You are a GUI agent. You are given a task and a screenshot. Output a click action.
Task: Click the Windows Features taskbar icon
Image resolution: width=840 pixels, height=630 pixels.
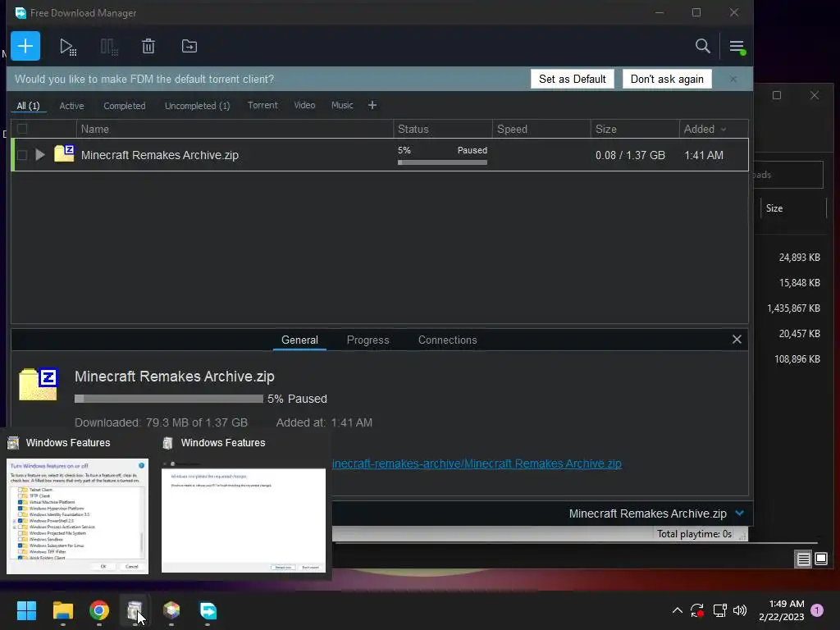pyautogui.click(x=135, y=610)
